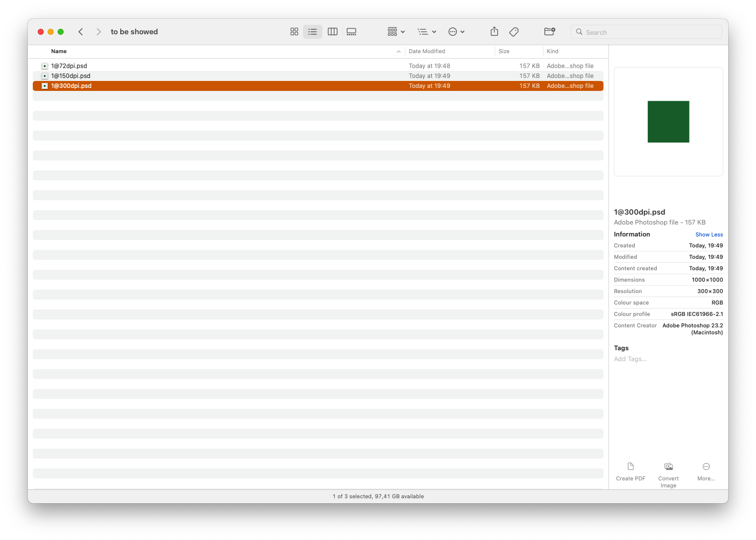Viewport: 756px width, 540px height.
Task: Sort by Size column header
Action: pyautogui.click(x=504, y=52)
